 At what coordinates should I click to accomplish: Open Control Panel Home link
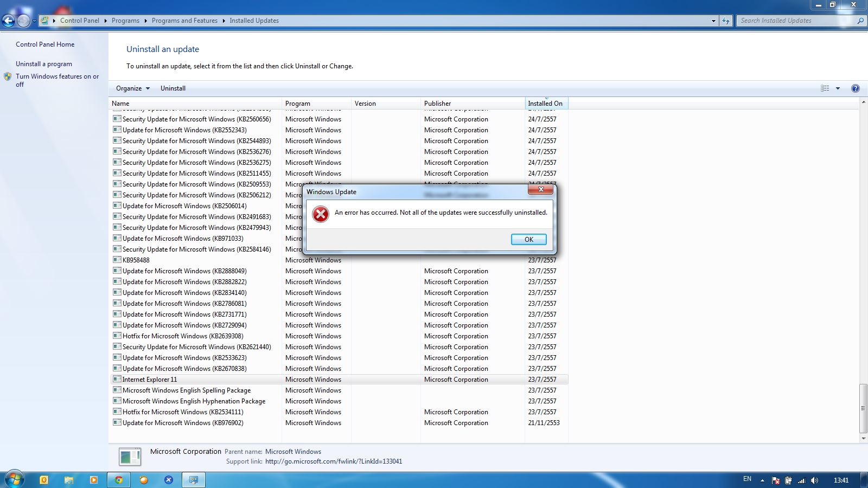pos(45,44)
